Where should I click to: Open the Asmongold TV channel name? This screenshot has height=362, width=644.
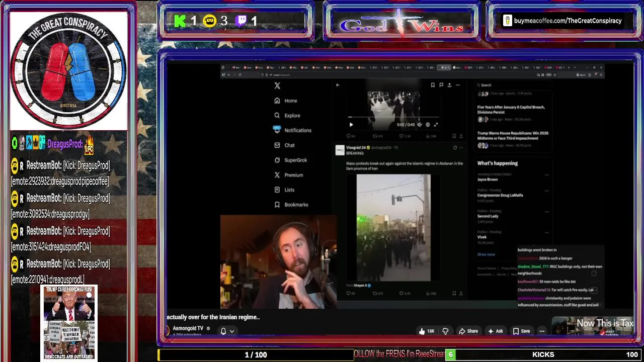tap(188, 328)
